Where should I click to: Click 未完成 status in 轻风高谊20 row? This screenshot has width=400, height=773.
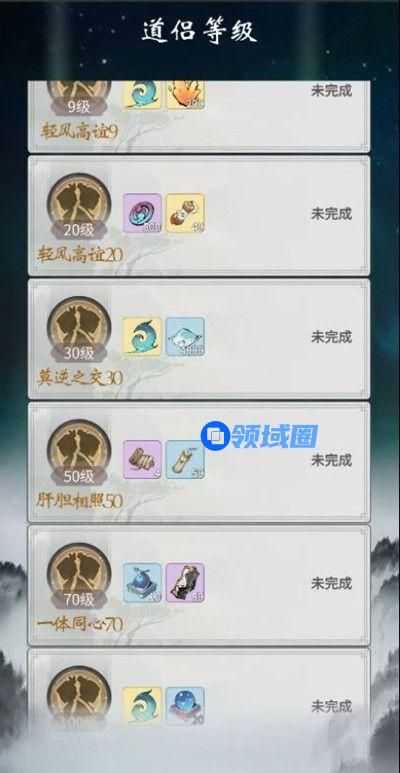coord(331,214)
